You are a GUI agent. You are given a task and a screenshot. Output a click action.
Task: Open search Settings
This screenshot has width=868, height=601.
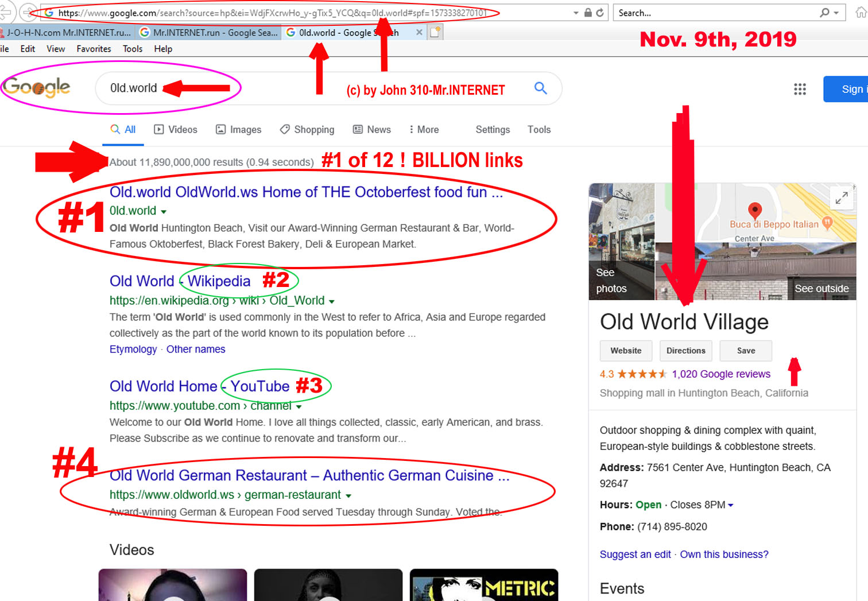493,130
